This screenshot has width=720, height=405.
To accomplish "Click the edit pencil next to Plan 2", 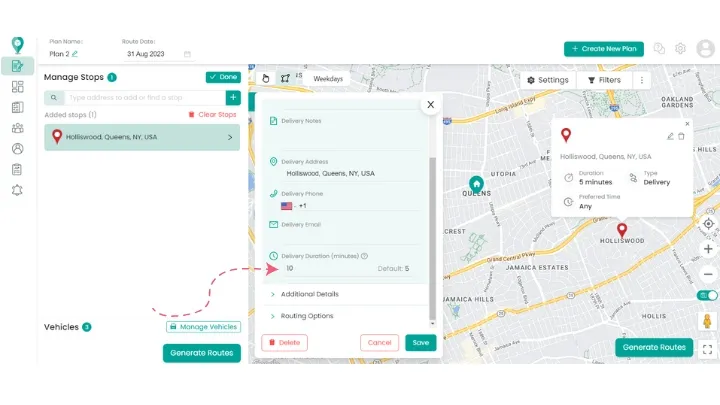I will point(75,53).
